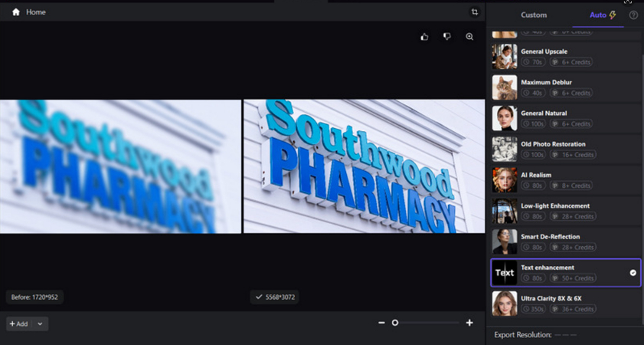
Task: Click the Smart De-Reflection thumbnail
Action: (505, 242)
